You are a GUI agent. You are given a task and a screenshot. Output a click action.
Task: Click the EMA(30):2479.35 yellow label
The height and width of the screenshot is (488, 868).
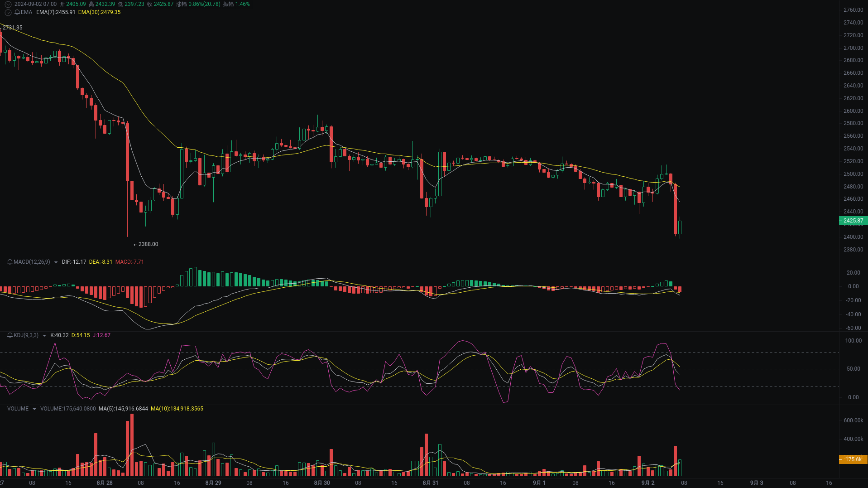click(x=100, y=13)
